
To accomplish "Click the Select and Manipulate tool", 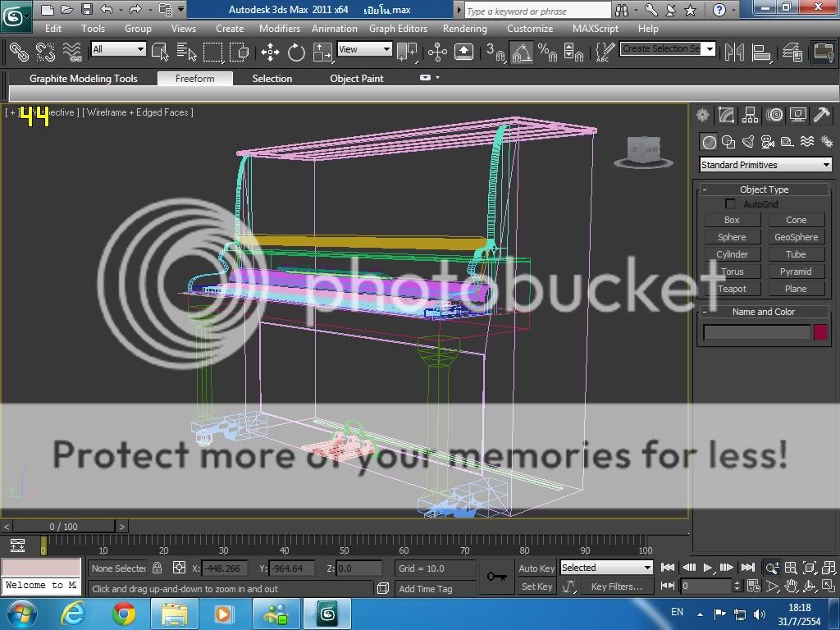I will [438, 52].
